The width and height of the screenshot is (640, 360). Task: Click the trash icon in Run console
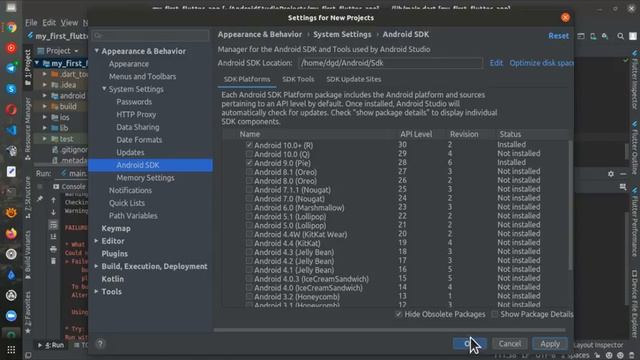coord(53,261)
